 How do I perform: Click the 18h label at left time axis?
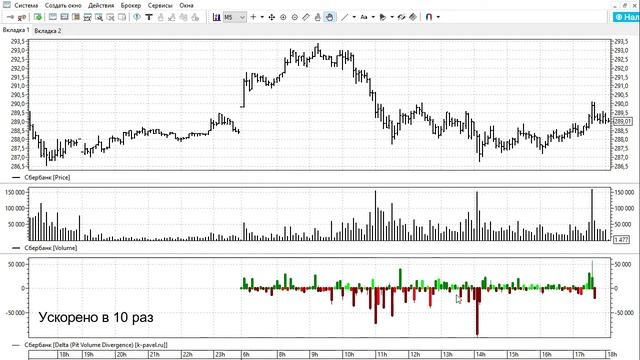64,355
